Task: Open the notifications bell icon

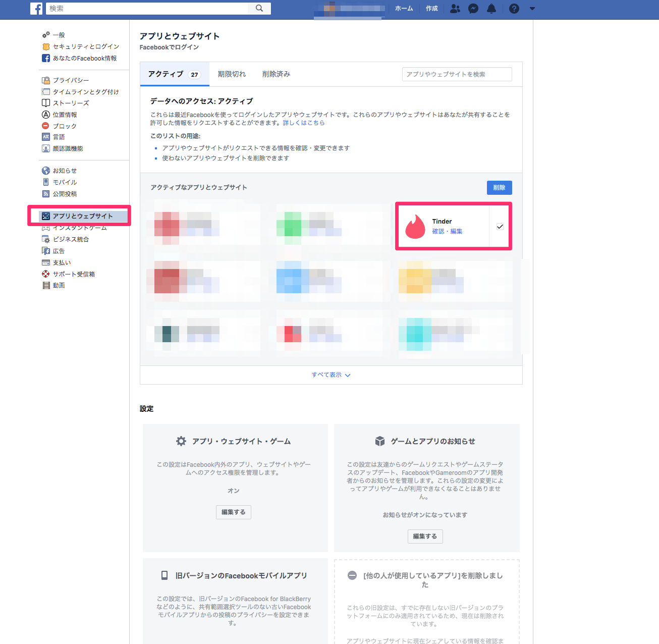Action: pos(491,9)
